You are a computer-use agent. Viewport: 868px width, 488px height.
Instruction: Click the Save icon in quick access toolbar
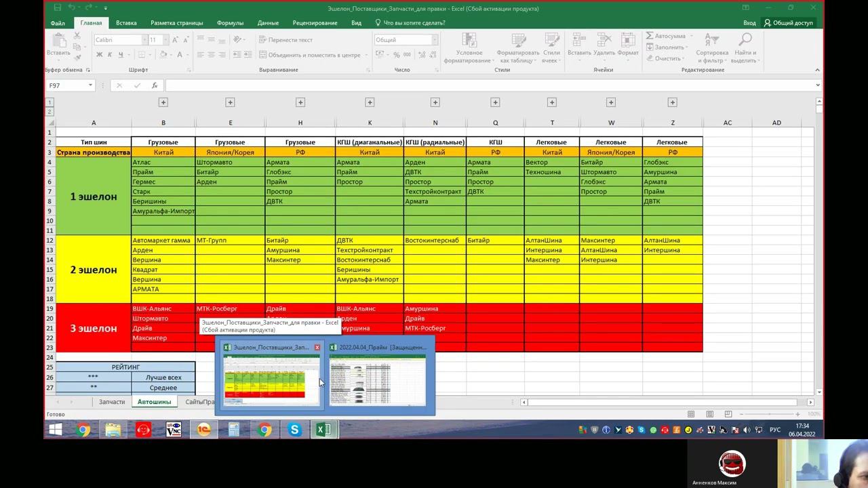pos(58,8)
